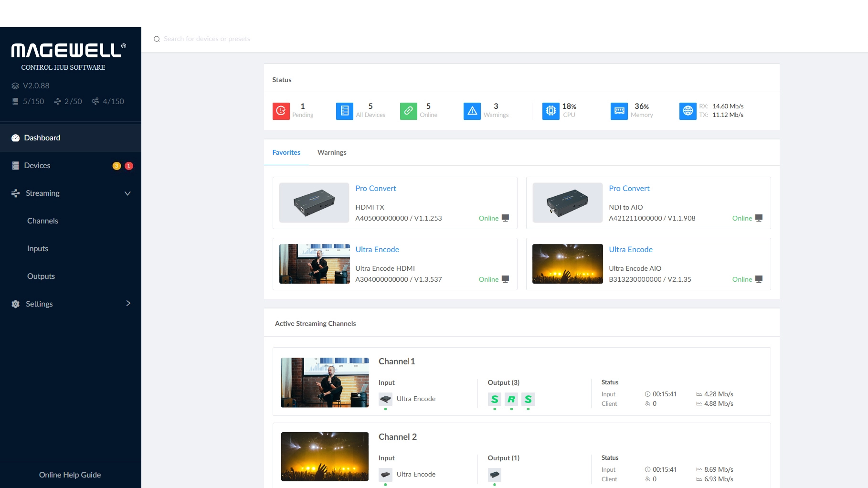Screen dimensions: 868x488
Task: Click the green Online link icon
Action: [408, 111]
